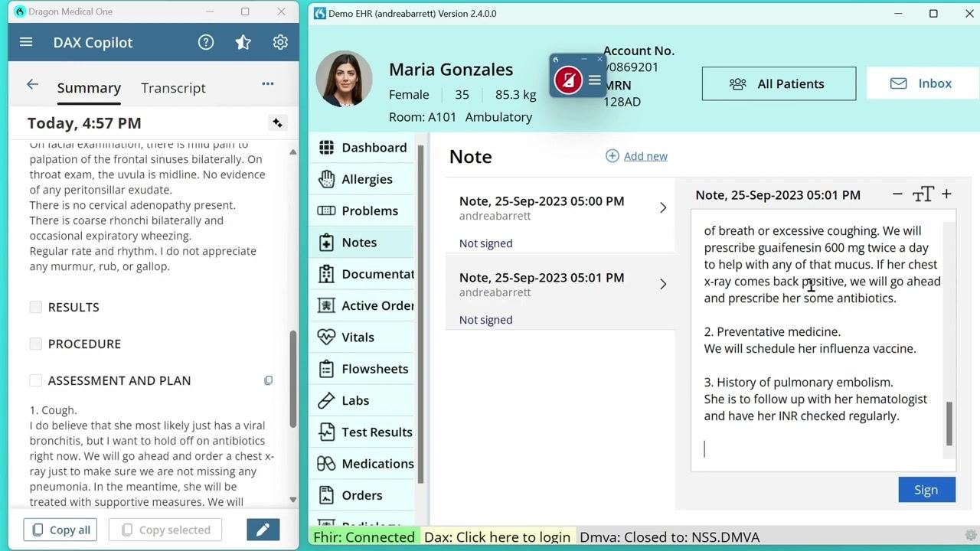The width and height of the screenshot is (980, 551).
Task: Click the red microphone icon on the floating Dragon widget
Action: point(568,80)
